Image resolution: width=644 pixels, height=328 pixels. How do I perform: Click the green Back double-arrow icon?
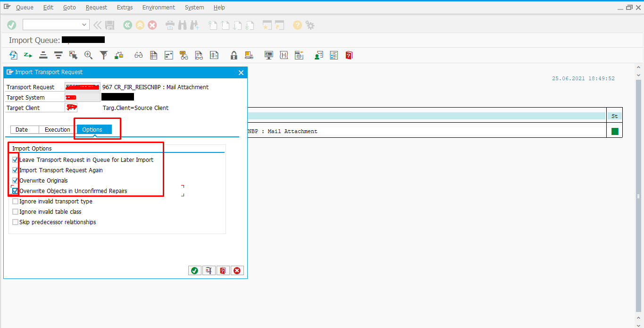pyautogui.click(x=127, y=25)
